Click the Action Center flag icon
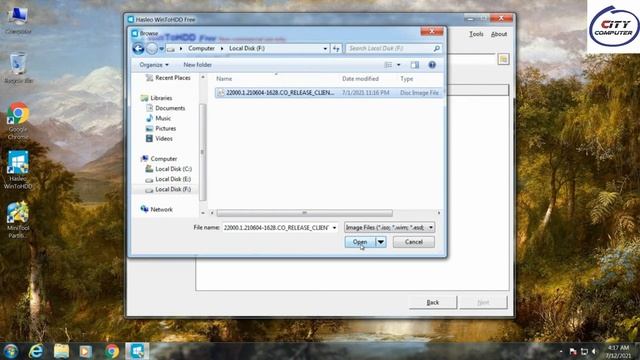 (573, 351)
